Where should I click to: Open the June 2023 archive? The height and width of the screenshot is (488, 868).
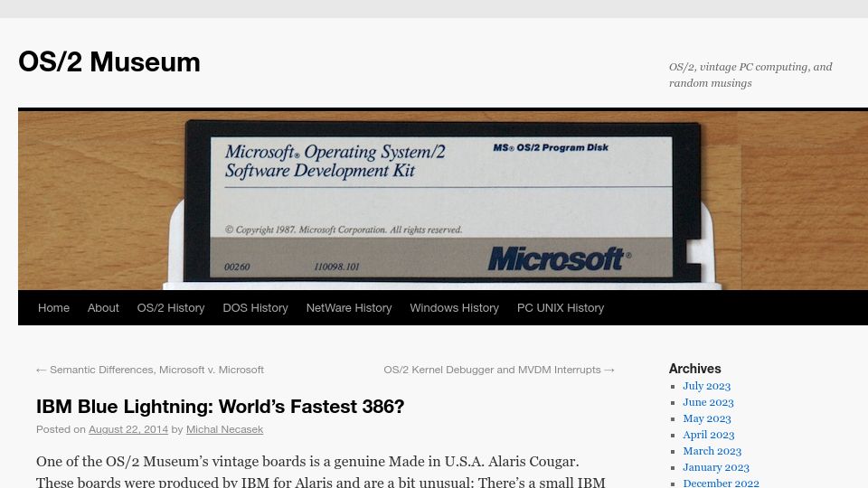pos(708,402)
